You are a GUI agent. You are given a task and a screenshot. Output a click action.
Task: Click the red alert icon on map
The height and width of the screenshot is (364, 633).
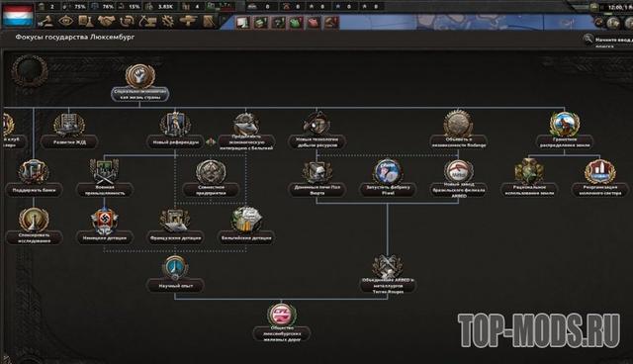coord(314,22)
